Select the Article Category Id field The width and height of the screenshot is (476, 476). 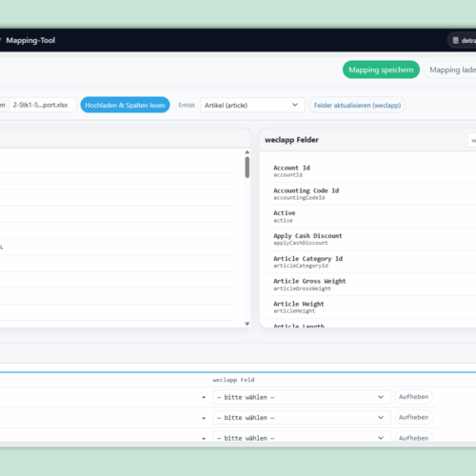click(x=371, y=262)
